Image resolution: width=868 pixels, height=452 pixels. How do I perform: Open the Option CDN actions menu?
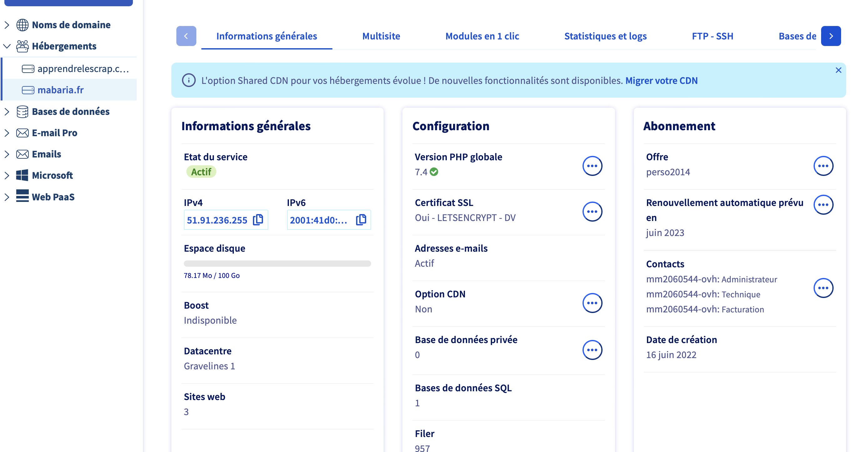tap(592, 303)
